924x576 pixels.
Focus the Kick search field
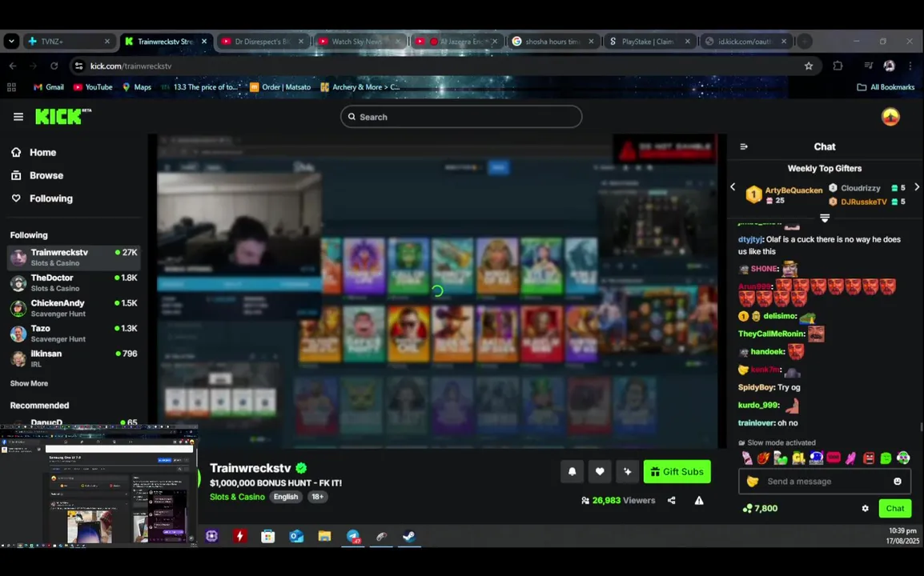(x=461, y=117)
